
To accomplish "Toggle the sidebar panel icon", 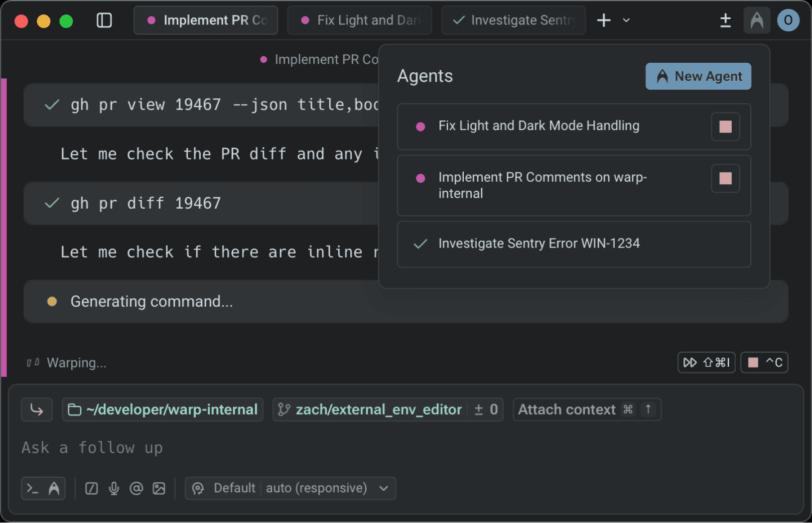I will click(104, 20).
